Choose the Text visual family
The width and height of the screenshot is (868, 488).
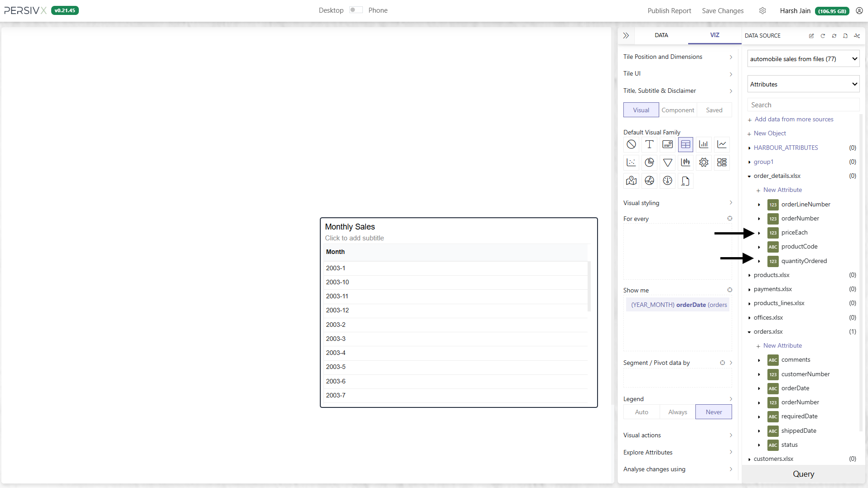[x=649, y=144]
